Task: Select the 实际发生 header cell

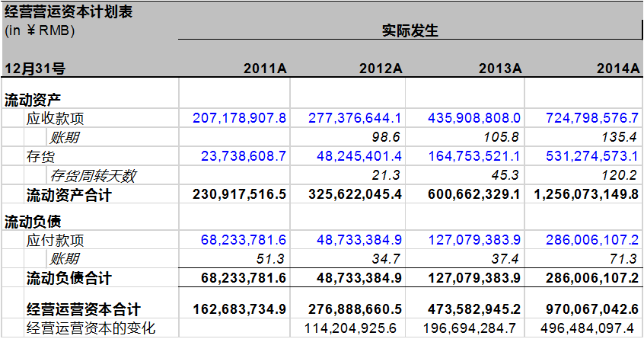Action: click(x=410, y=31)
